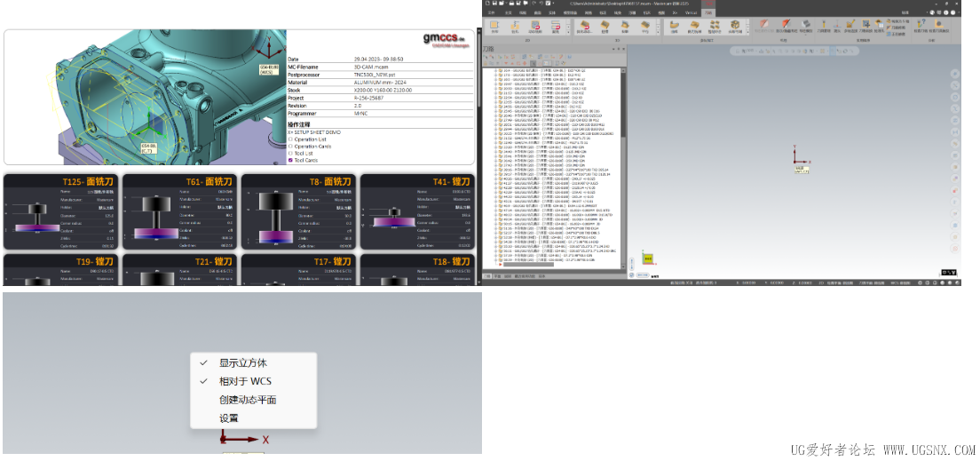This screenshot has width=980, height=461.
Task: Select 创建动态平面 from the context menu
Action: pyautogui.click(x=248, y=400)
